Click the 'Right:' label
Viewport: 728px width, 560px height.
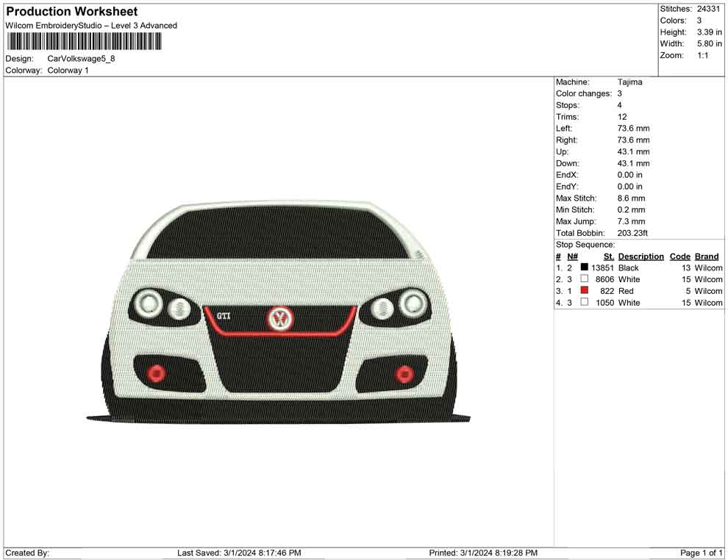point(566,140)
